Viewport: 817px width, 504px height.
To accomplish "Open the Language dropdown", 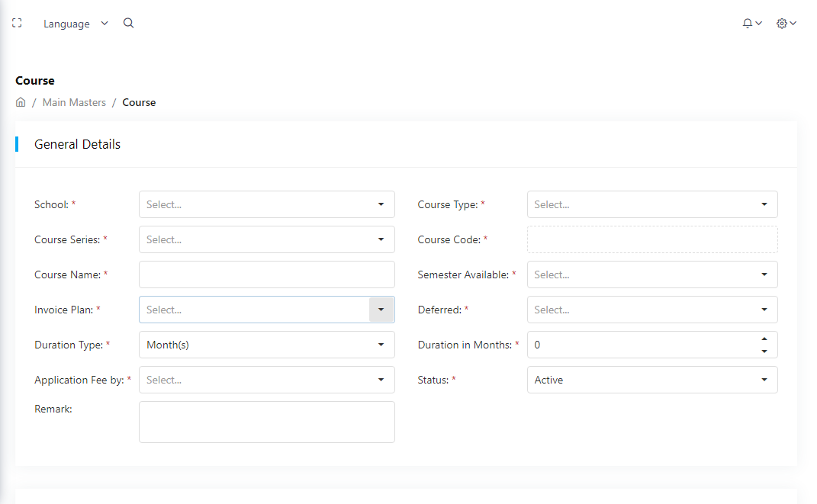I will pyautogui.click(x=76, y=24).
